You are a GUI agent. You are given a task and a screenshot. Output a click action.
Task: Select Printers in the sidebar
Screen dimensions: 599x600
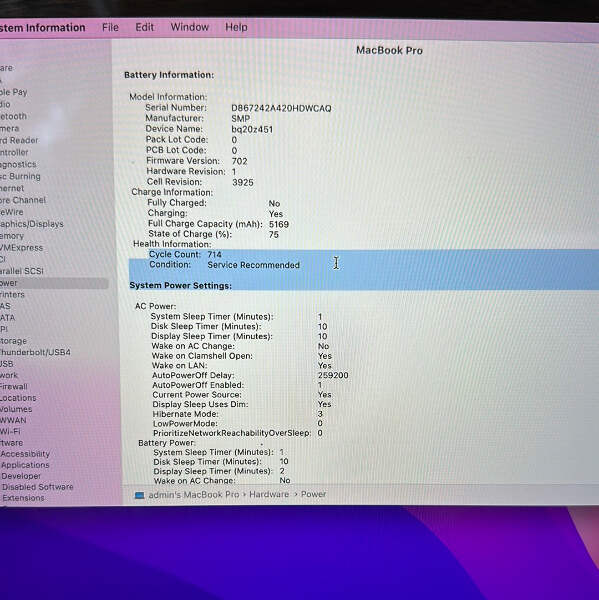[x=12, y=294]
